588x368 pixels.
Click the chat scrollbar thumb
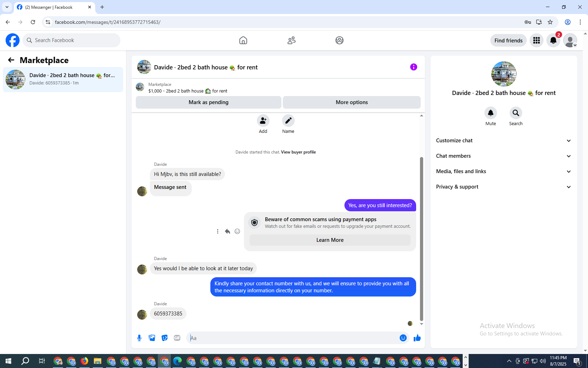(x=421, y=238)
